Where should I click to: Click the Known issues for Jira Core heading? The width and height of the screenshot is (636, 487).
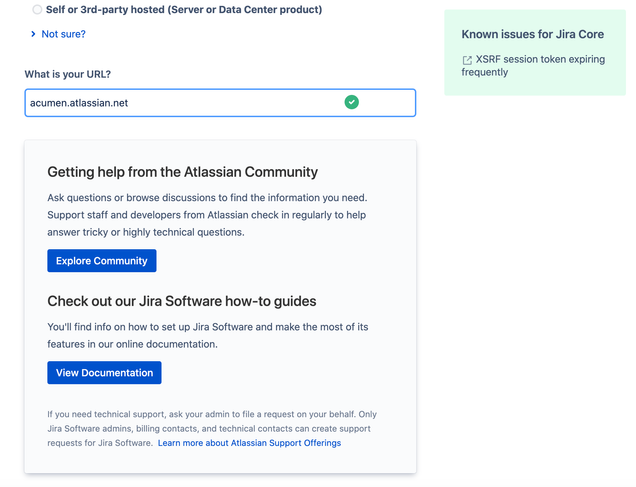tap(533, 34)
